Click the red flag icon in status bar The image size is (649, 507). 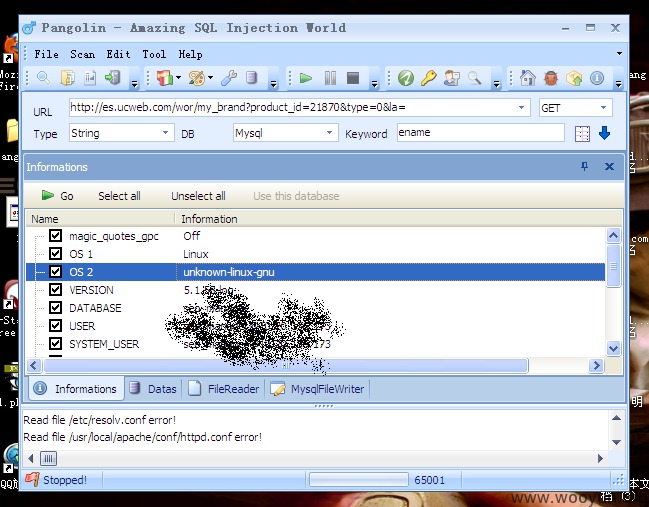click(x=32, y=480)
